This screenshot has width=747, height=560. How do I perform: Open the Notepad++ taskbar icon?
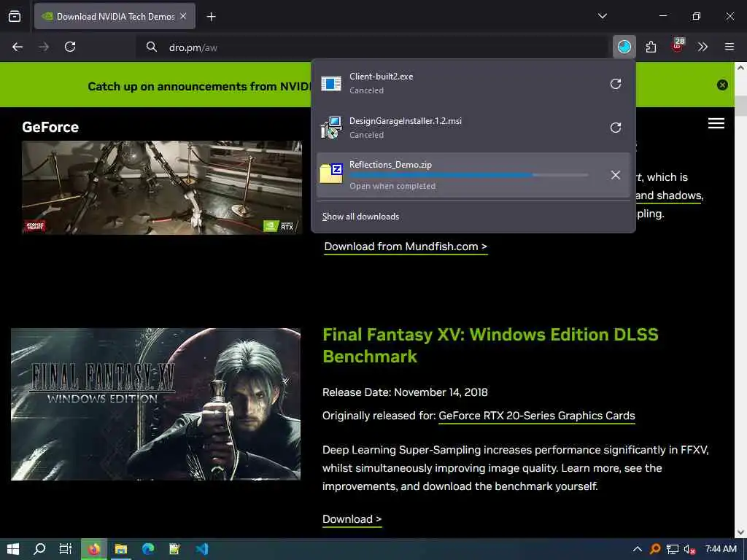click(x=175, y=549)
